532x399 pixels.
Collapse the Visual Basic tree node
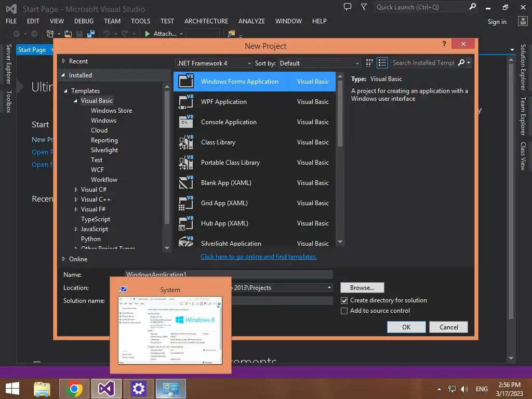76,101
